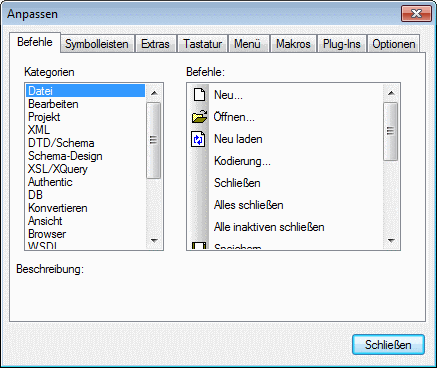Click Kategorien list scroll down arrow

[x=154, y=240]
